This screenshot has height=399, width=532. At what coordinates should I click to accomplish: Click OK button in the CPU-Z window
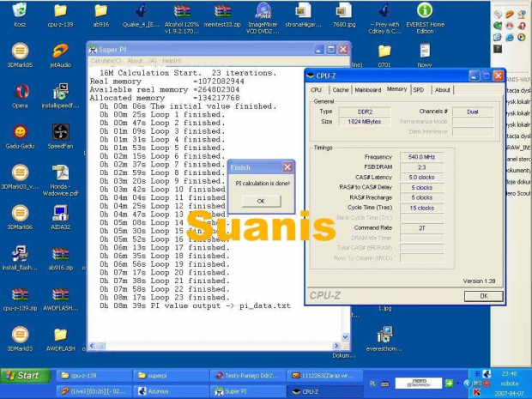pyautogui.click(x=483, y=296)
